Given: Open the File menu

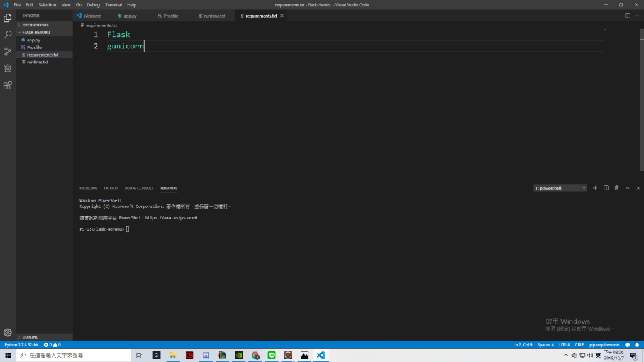Looking at the screenshot, I should tap(17, 5).
